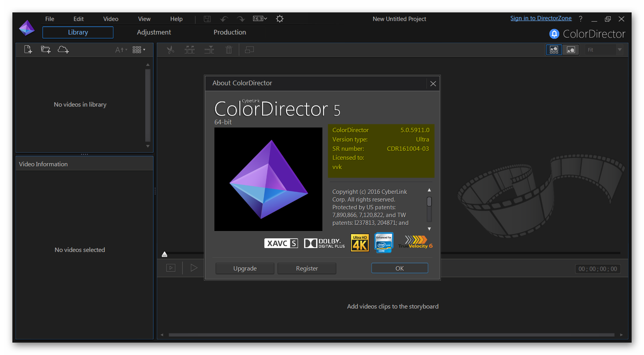Click the SR number CDR161004-03

(x=408, y=149)
